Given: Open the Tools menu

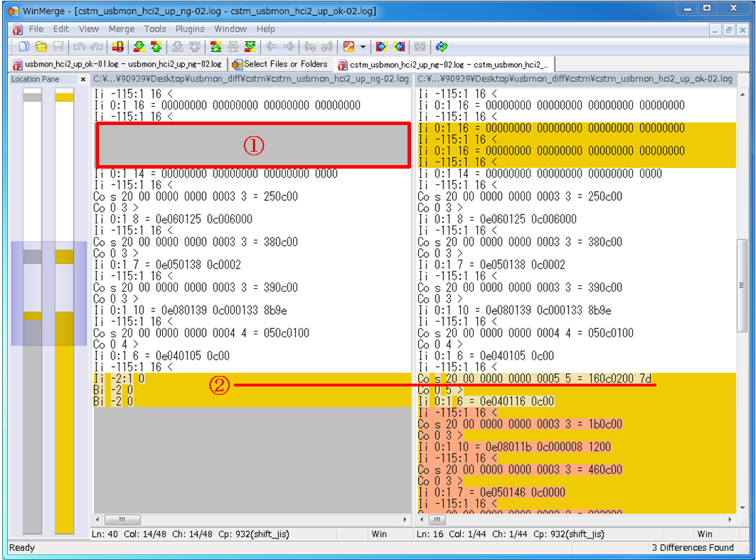Looking at the screenshot, I should pos(155,29).
